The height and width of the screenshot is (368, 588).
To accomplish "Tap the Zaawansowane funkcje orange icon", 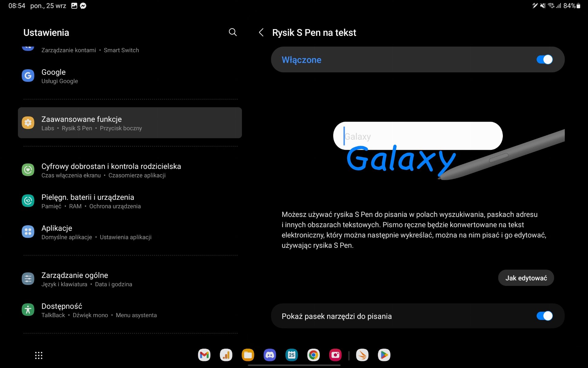I will [28, 123].
